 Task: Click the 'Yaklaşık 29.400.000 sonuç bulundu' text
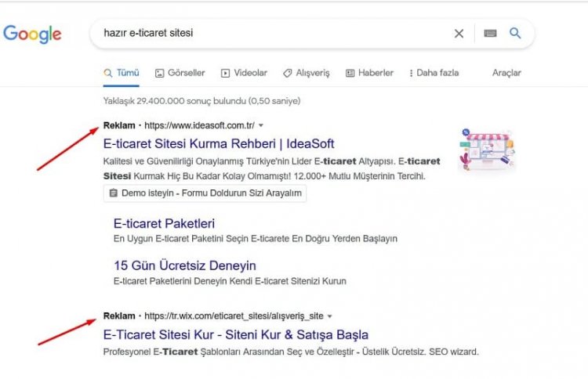(201, 101)
